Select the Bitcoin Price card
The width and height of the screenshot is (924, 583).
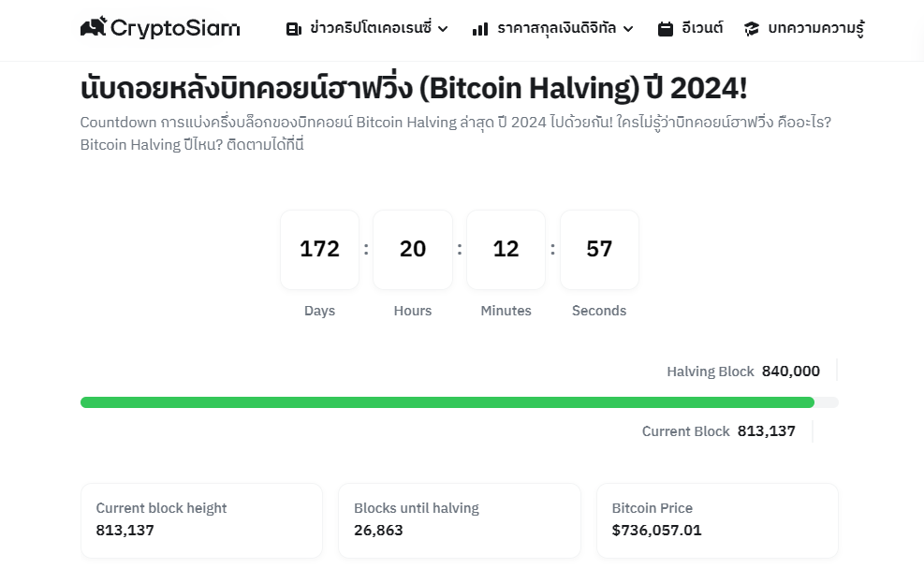click(x=717, y=520)
